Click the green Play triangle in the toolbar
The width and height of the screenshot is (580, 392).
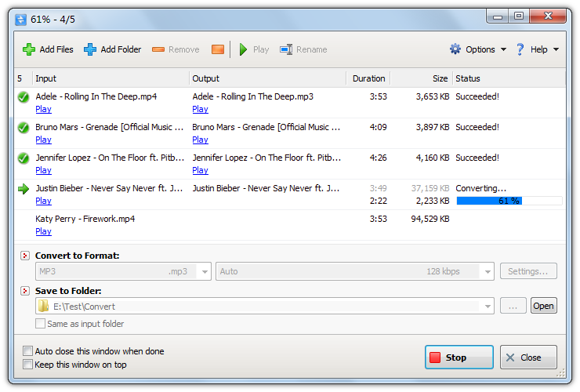click(243, 49)
